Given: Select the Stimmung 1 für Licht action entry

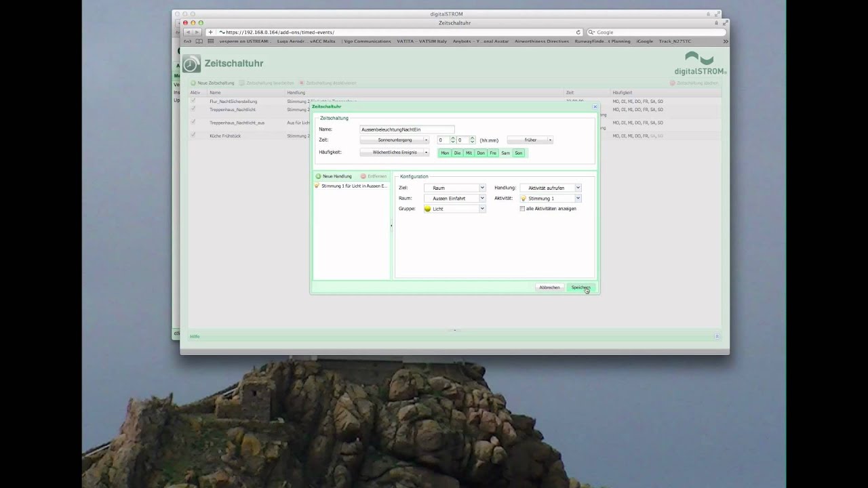Looking at the screenshot, I should pos(351,186).
